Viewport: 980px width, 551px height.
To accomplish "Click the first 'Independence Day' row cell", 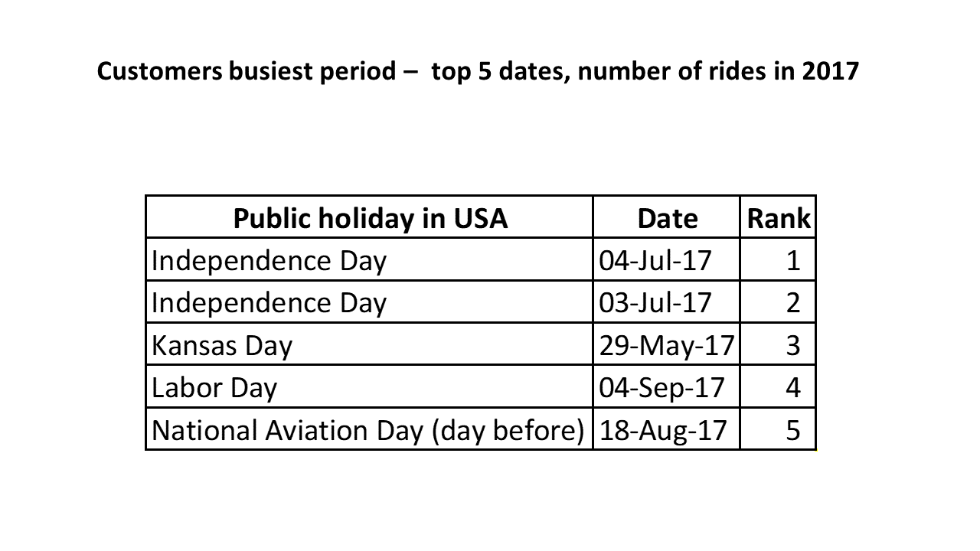I will click(x=370, y=259).
